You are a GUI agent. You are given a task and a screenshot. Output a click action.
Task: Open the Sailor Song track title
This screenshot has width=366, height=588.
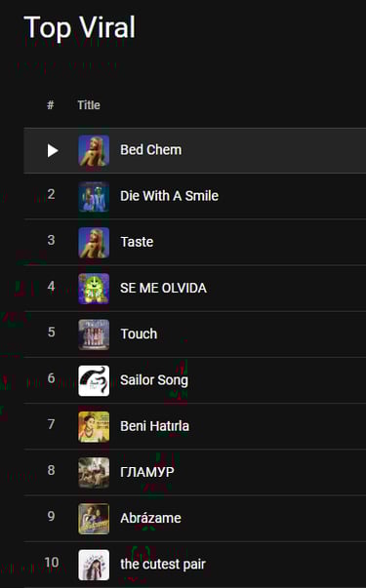(154, 380)
